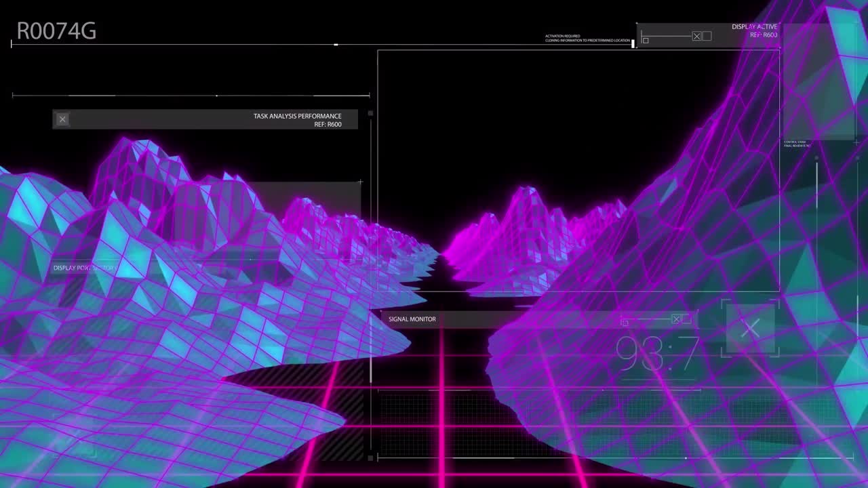Viewport: 868px width, 488px height.
Task: Toggle the checked X box in Display Active panel
Action: click(697, 36)
